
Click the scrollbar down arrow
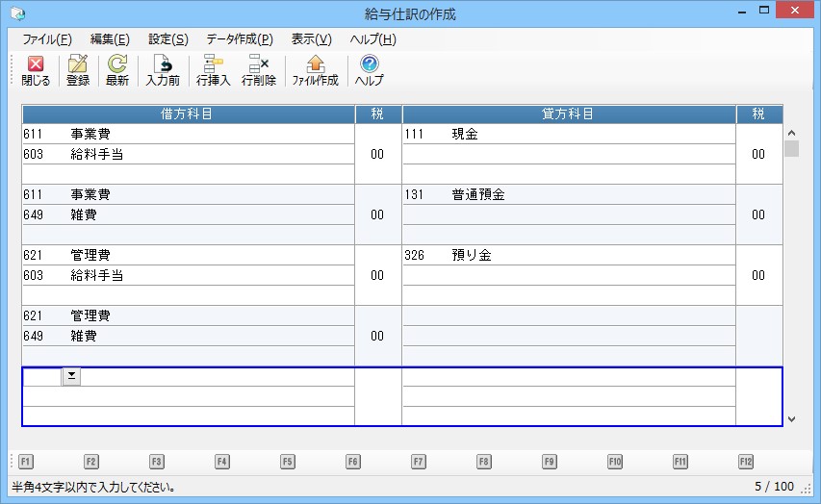click(791, 419)
